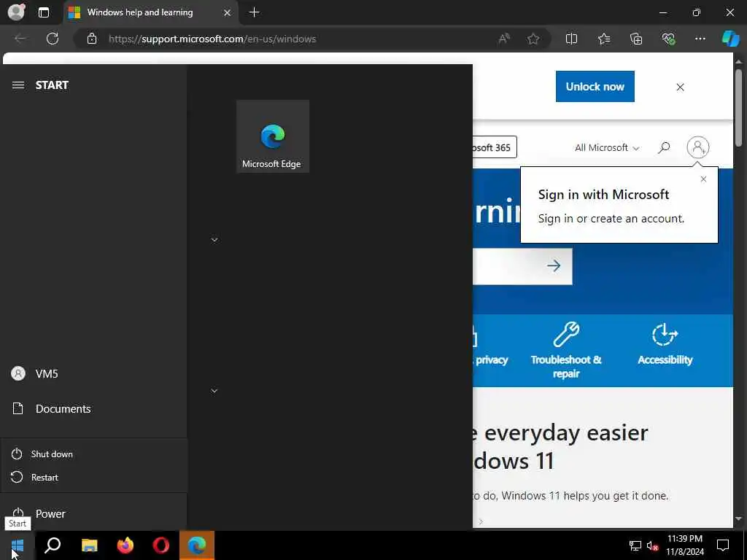Open the tab actions menu icon
747x560 pixels.
43,12
